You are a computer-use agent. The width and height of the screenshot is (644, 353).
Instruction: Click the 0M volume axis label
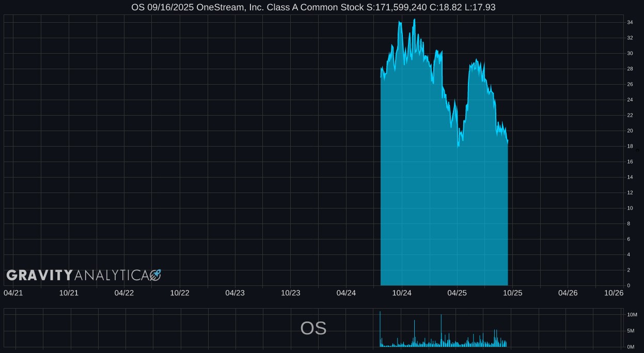tap(631, 347)
